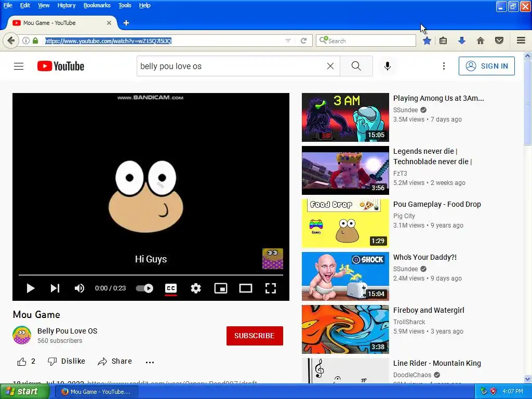Click the Pocket icon in toolbar

[499, 41]
